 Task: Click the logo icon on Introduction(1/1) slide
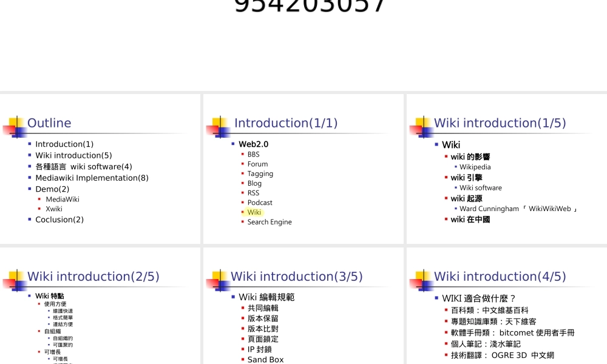pyautogui.click(x=217, y=126)
